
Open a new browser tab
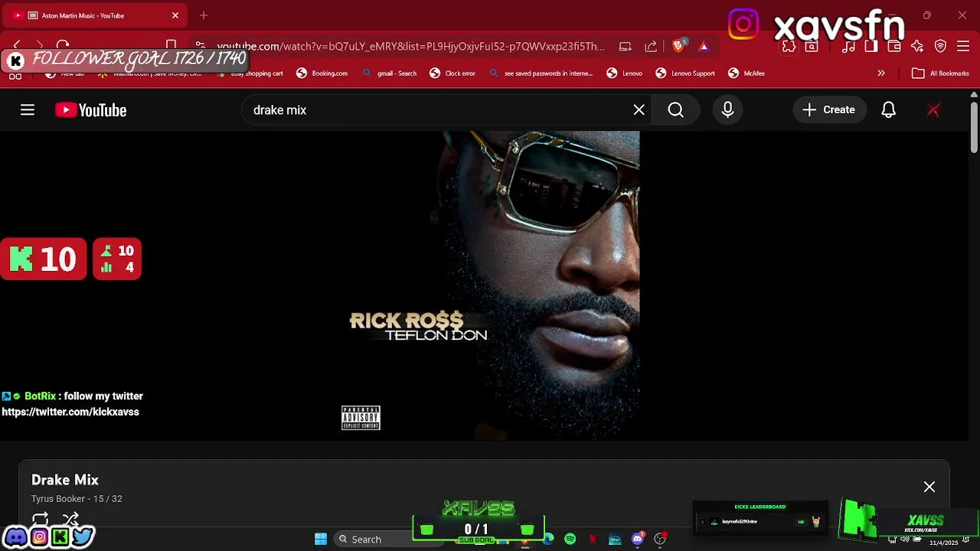coord(204,15)
